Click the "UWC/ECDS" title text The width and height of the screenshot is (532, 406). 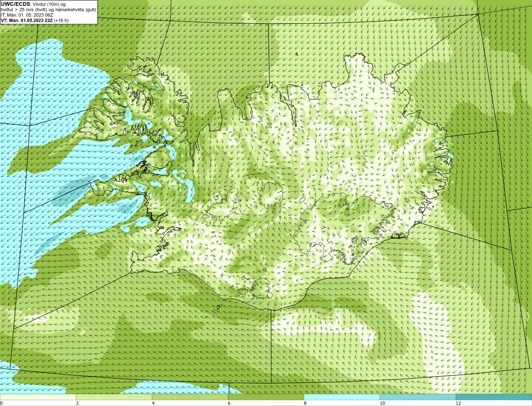pos(15,4)
